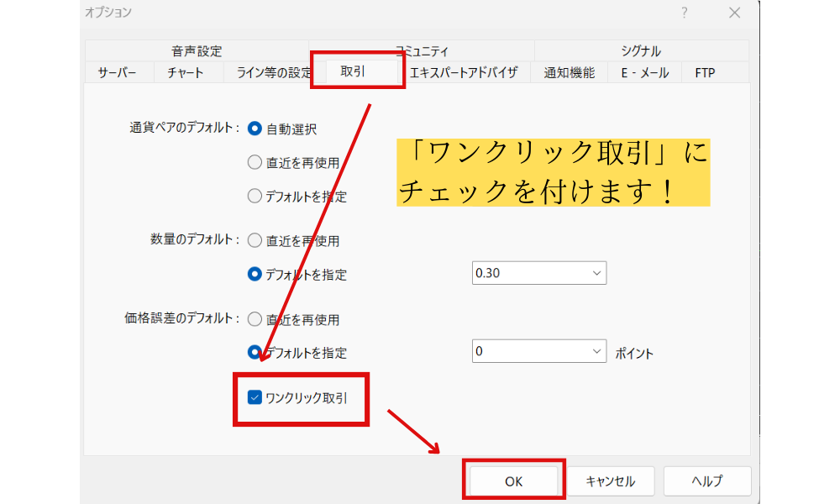Click the question mark help icon in title bar
Viewport: 840px width, 504px height.
[685, 13]
